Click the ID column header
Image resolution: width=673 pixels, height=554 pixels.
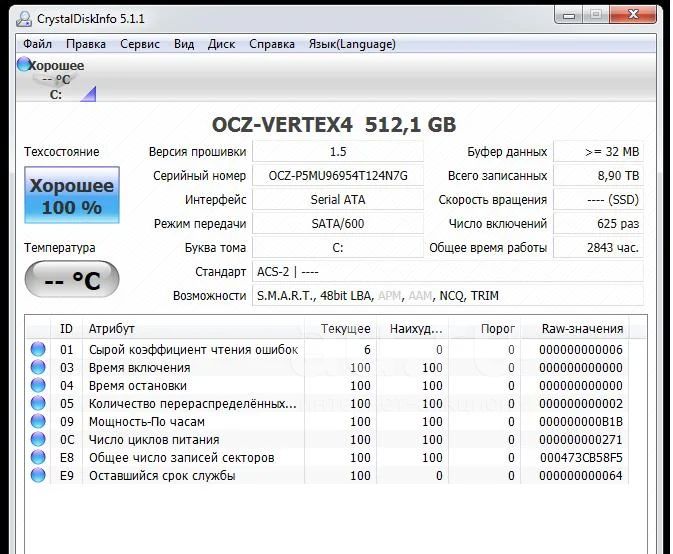67,329
